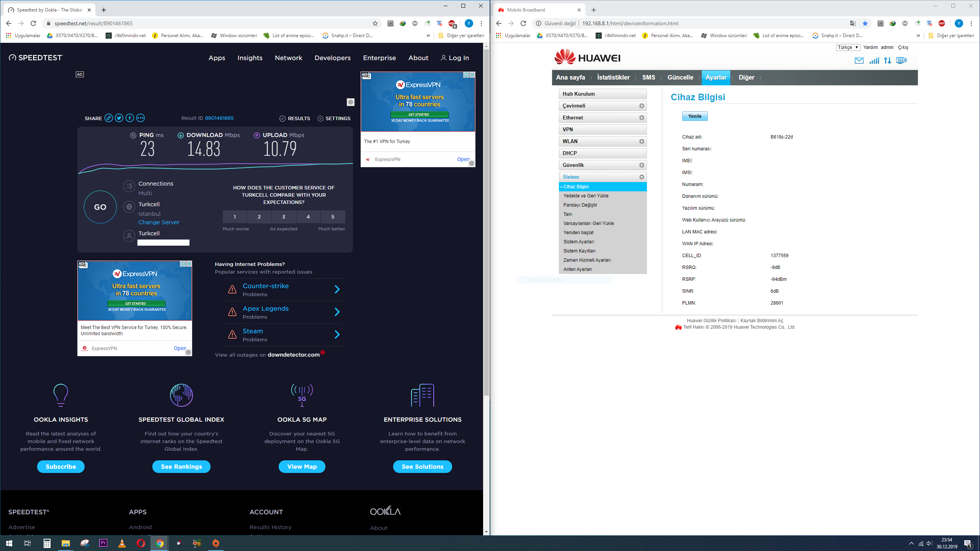
Task: Open Speedtest SETTINGS gear
Action: [x=334, y=119]
